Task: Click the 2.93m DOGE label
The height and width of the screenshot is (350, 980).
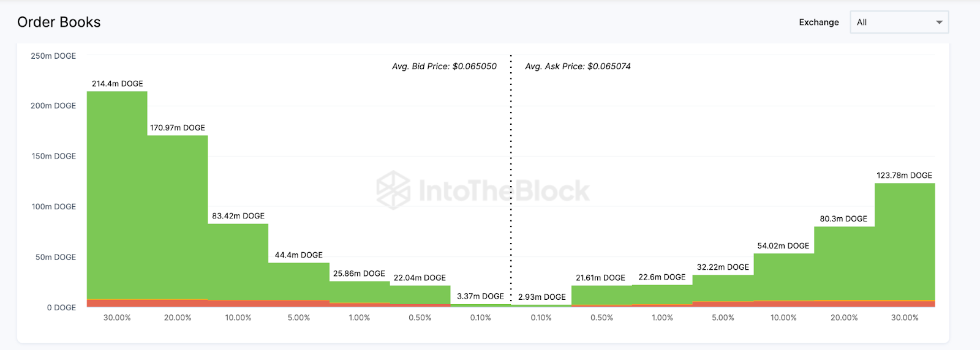Action: pyautogui.click(x=542, y=297)
